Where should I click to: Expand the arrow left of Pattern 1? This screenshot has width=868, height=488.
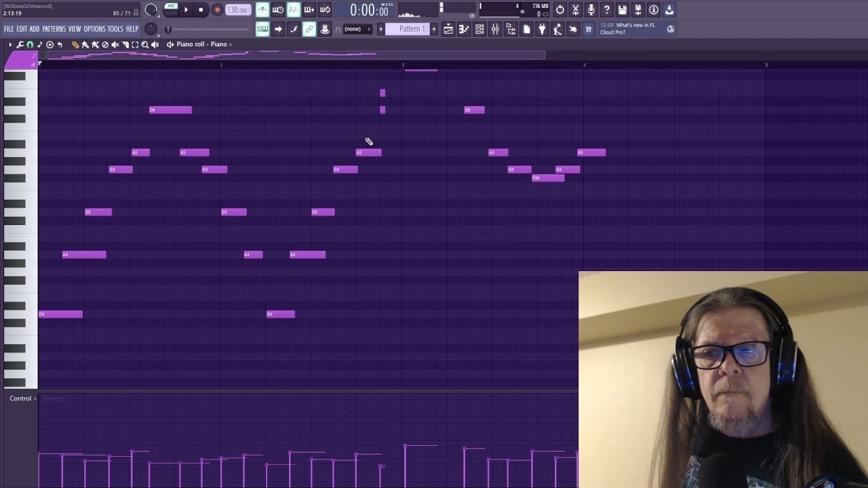[380, 29]
